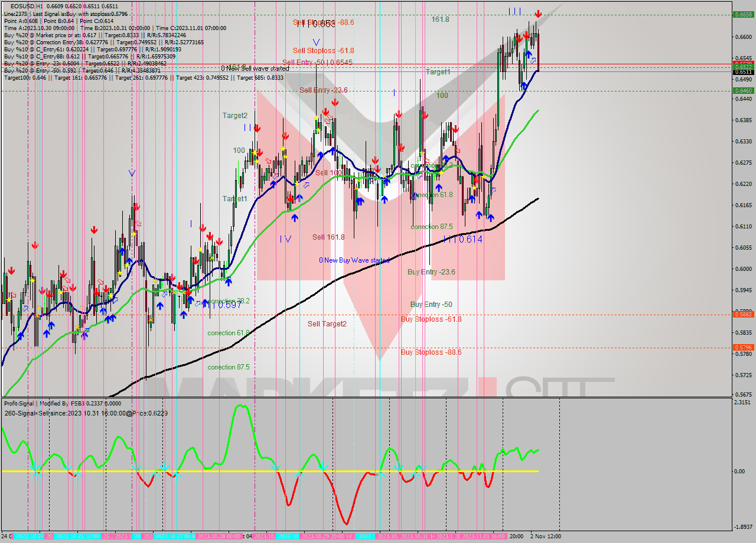
Task: Click the 'I I I 0.614' wave label
Action: (462, 239)
